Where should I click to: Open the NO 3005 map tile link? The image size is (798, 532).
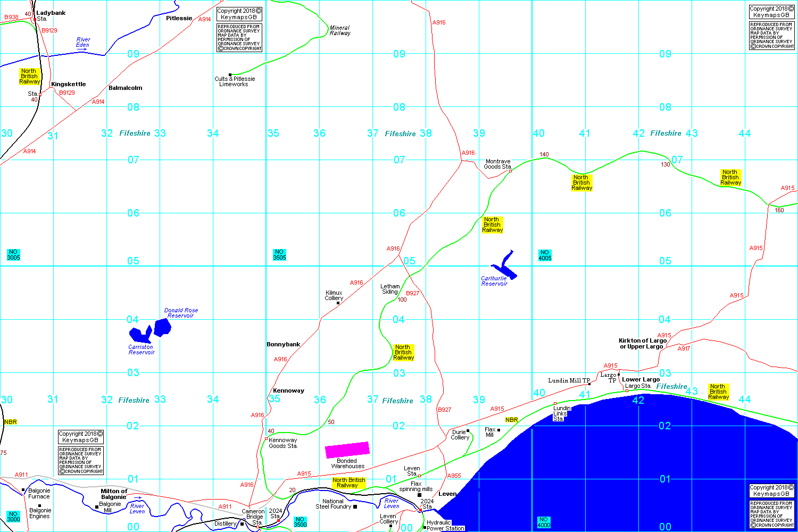13,255
